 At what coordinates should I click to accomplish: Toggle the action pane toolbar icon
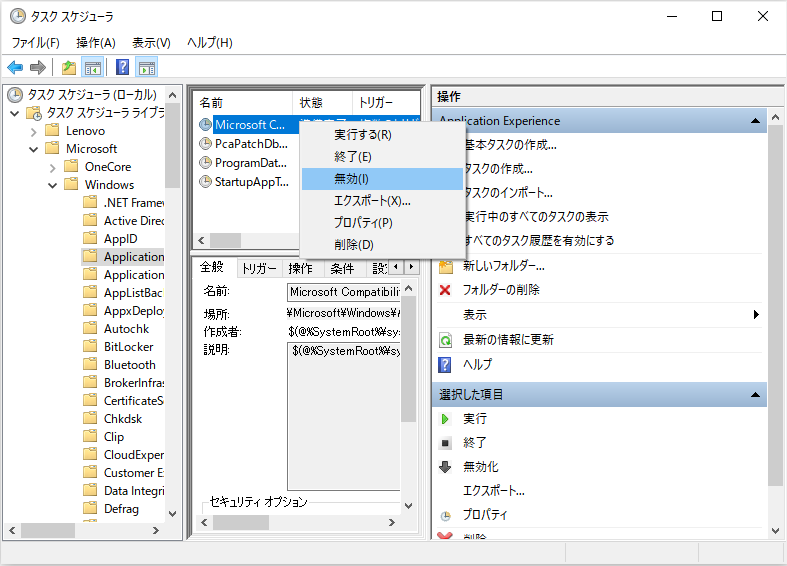[x=147, y=67]
